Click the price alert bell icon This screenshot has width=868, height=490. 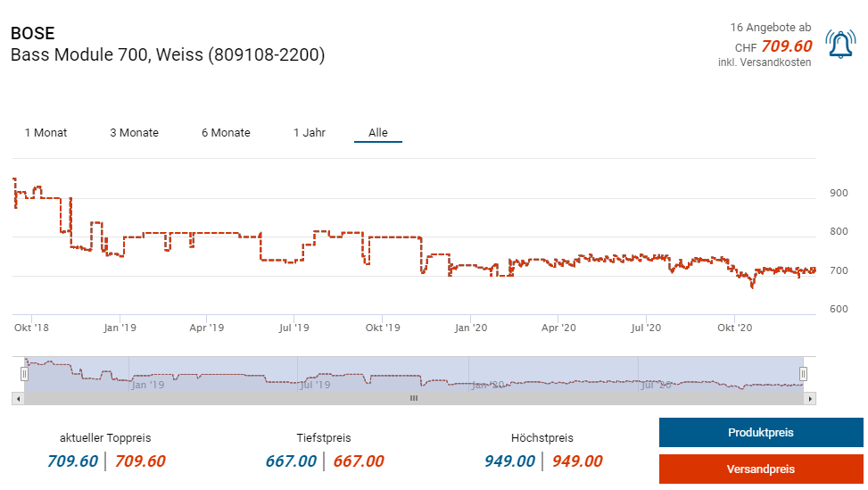839,45
